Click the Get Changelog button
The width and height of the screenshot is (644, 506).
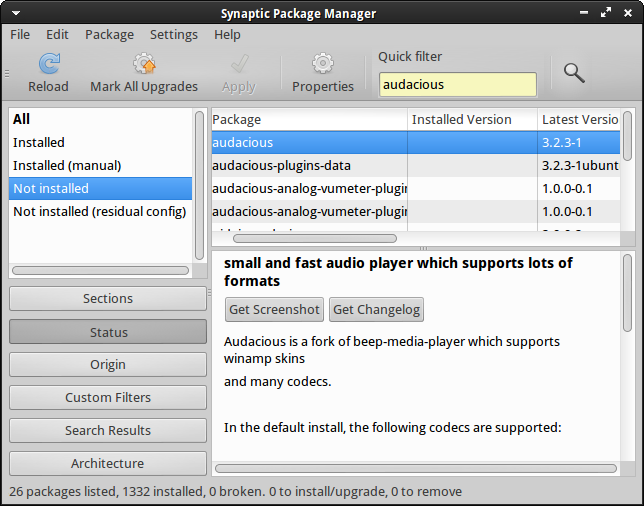click(376, 310)
